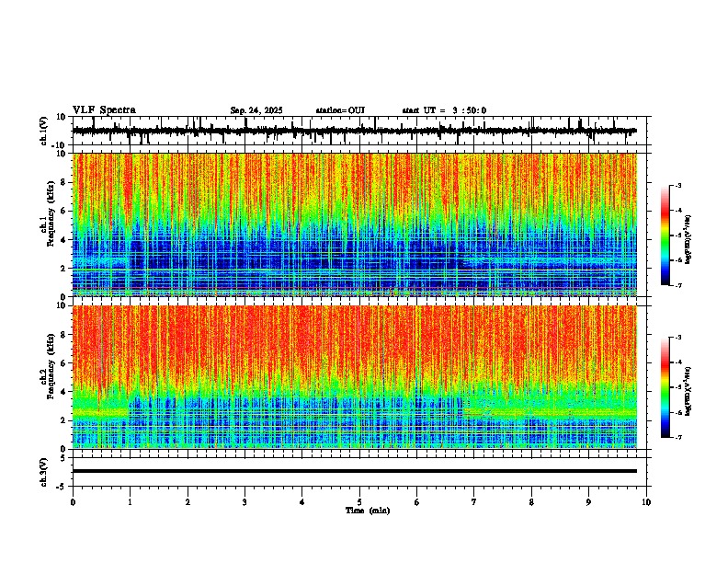Click the "start UT = 3 :50: 0" text
The image size is (728, 563).
point(444,110)
